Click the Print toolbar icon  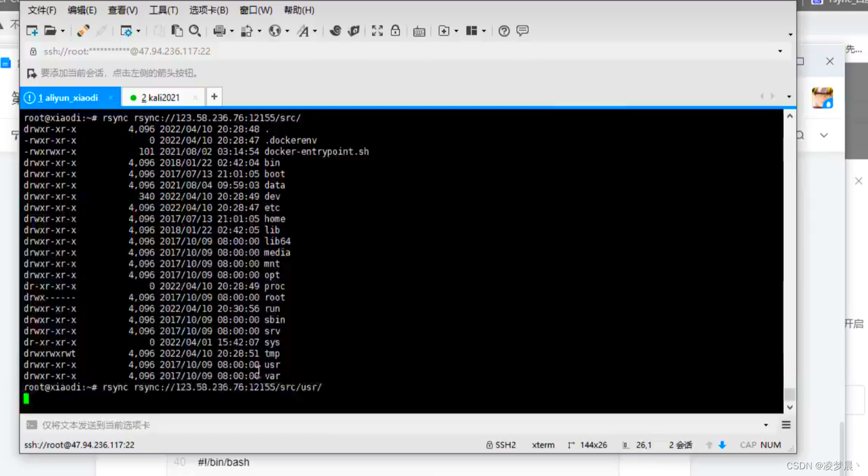pos(218,31)
